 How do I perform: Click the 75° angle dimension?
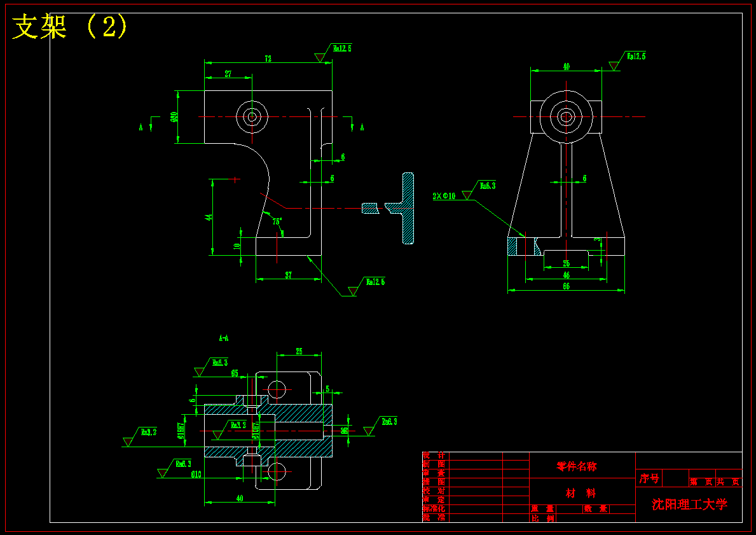(x=277, y=222)
